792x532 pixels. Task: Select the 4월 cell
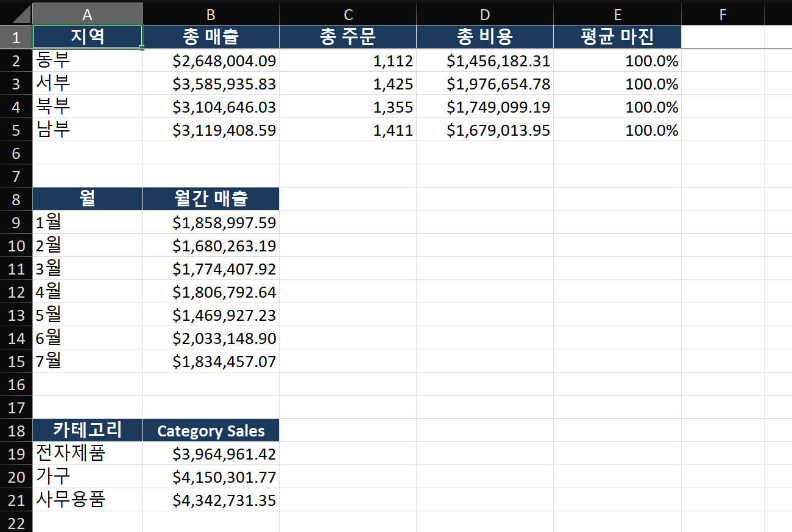87,292
